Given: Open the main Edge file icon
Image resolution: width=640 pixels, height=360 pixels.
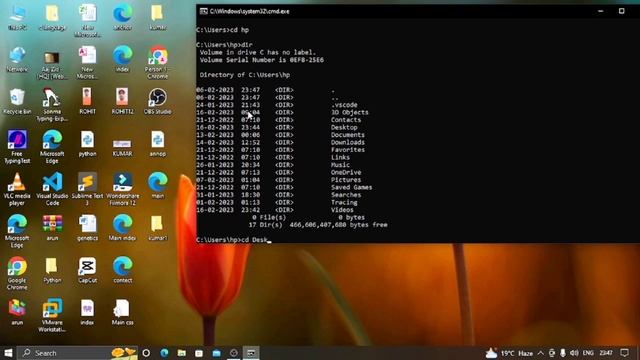Looking at the screenshot, I should [158, 186].
